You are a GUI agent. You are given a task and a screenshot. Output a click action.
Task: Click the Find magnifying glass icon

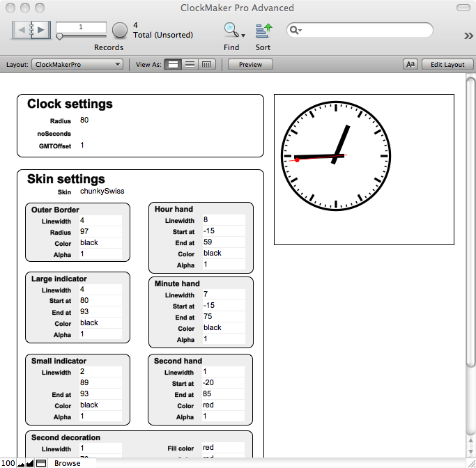pyautogui.click(x=231, y=30)
